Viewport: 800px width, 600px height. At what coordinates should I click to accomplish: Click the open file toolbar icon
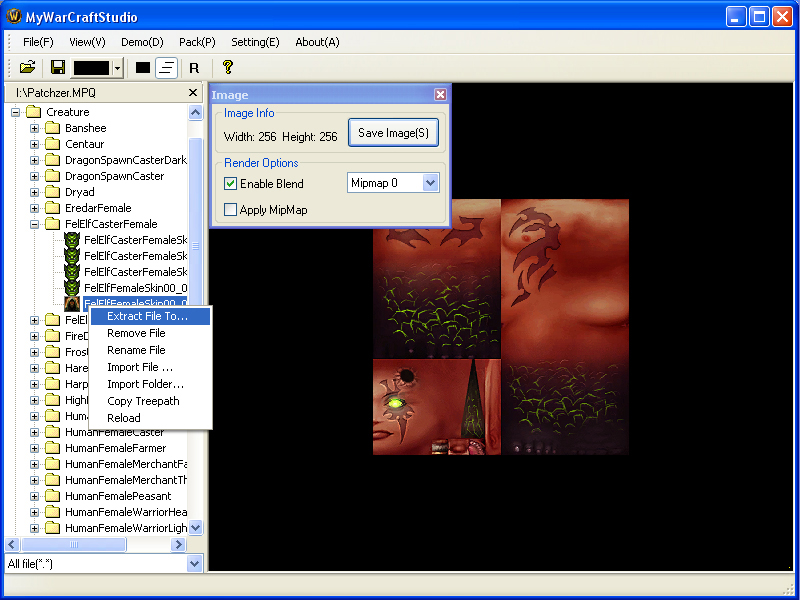pyautogui.click(x=27, y=67)
